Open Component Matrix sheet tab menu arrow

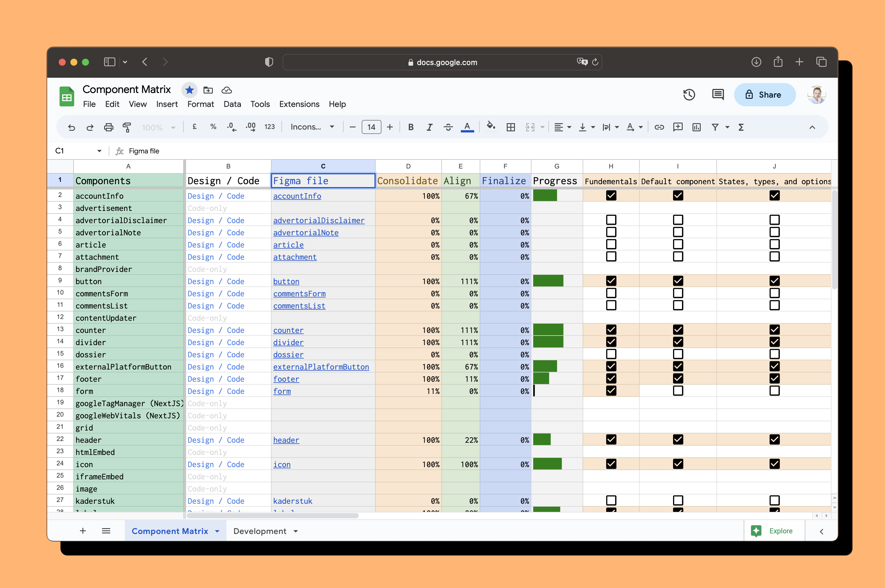[x=217, y=531]
